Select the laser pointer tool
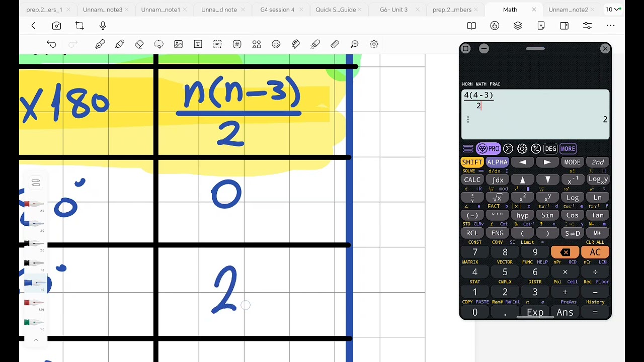This screenshot has height=362, width=644. [315, 44]
